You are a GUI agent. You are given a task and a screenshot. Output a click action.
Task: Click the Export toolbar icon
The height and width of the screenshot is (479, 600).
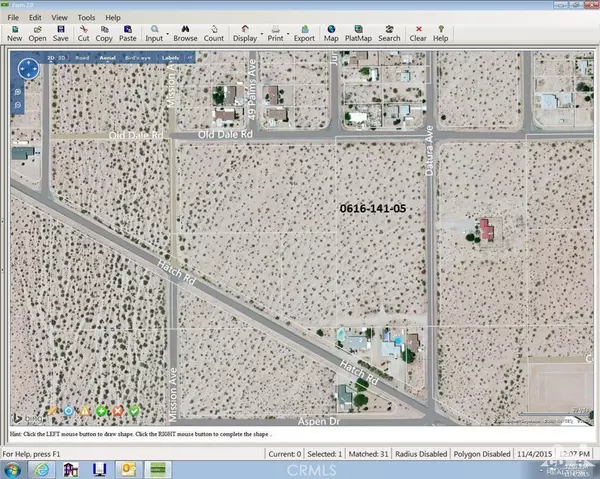click(304, 34)
